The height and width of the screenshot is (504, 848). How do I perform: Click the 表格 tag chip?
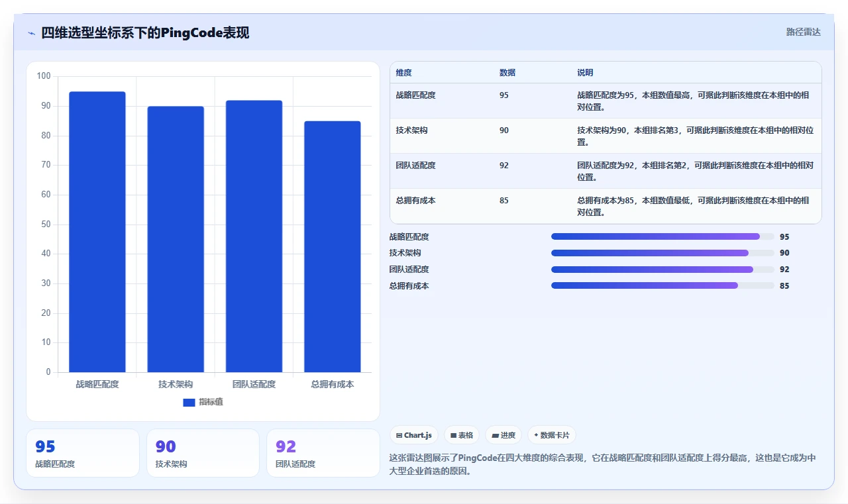462,435
